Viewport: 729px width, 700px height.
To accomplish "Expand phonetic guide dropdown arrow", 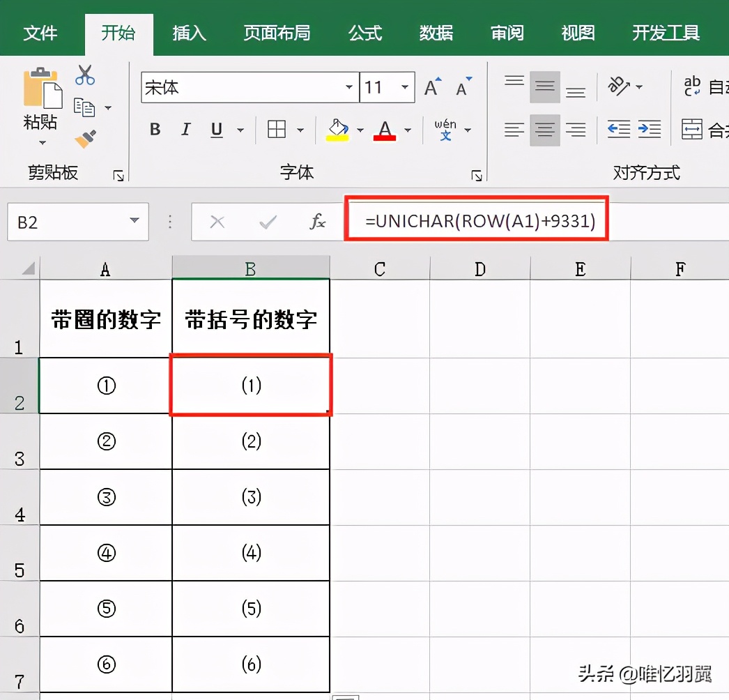I will [x=468, y=130].
